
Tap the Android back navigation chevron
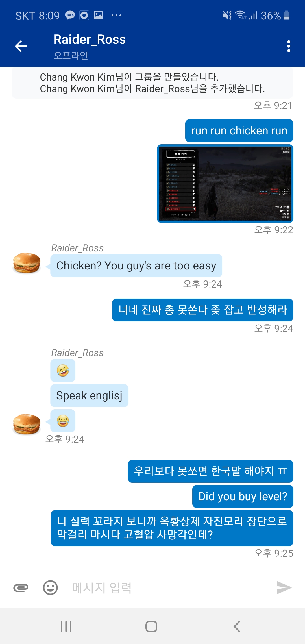pos(237,626)
